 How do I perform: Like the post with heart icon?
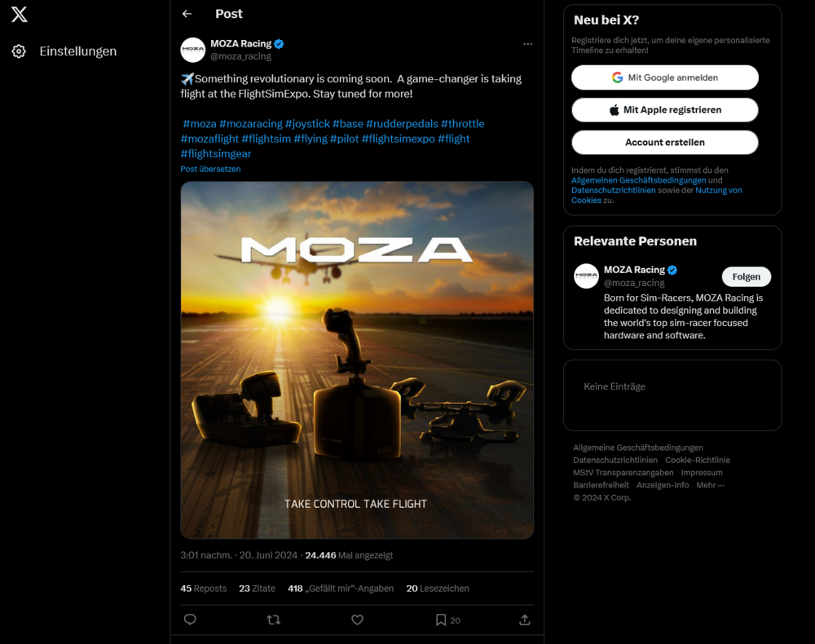357,620
